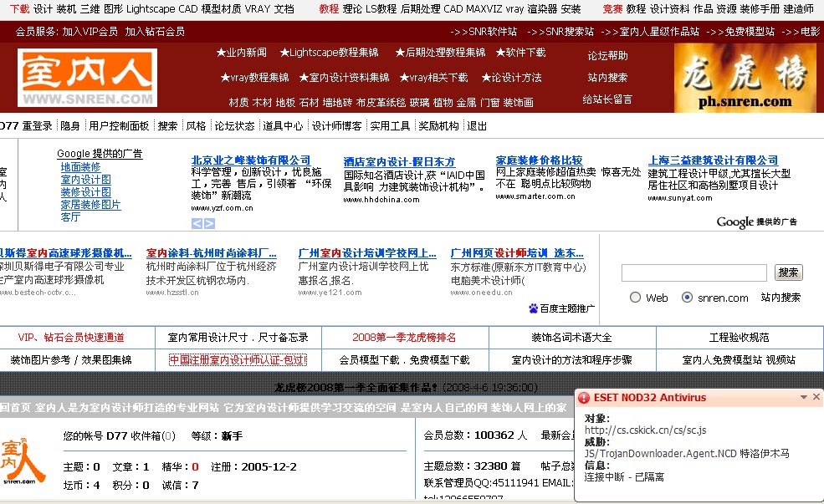This screenshot has width=824, height=504.
Task: Click the 室内人 orange user avatar icon
Action: (22, 461)
